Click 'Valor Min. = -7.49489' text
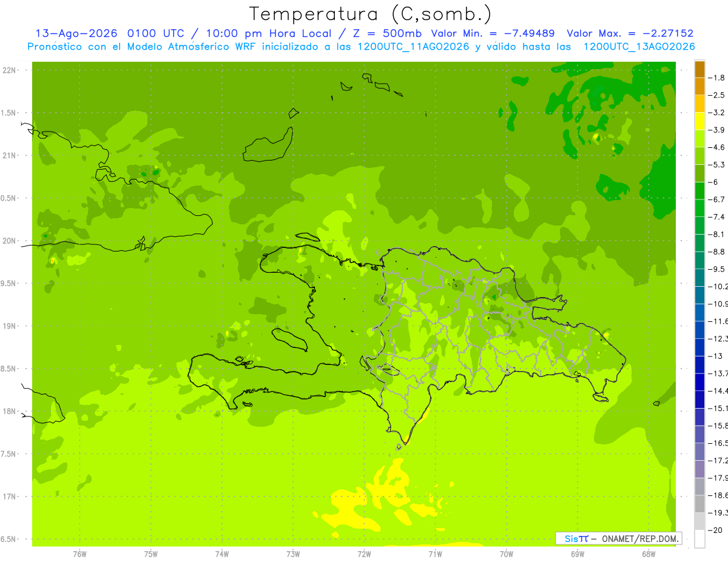Image resolution: width=728 pixels, height=562 pixels. (493, 33)
